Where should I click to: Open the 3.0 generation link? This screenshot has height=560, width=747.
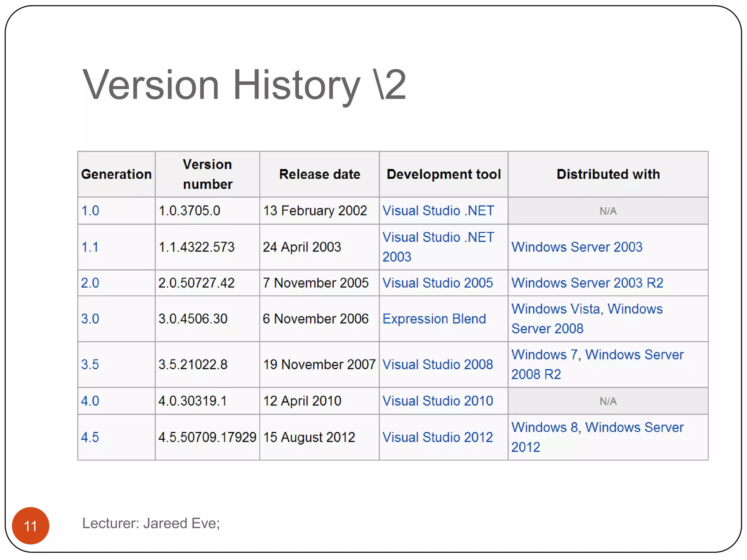point(90,319)
